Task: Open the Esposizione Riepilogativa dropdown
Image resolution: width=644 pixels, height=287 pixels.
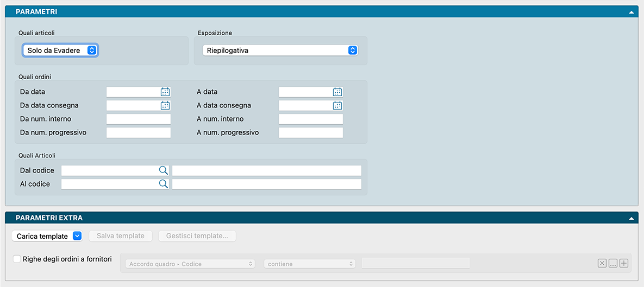Action: pyautogui.click(x=280, y=50)
